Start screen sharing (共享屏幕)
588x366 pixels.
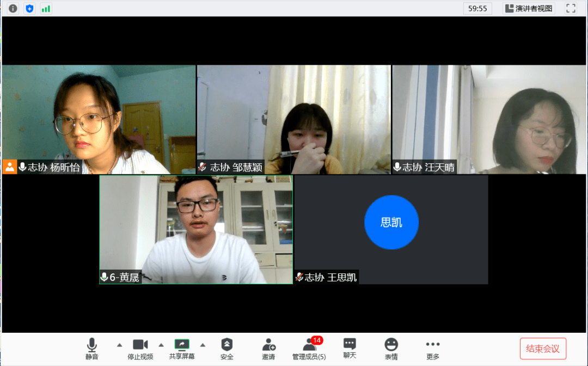point(182,349)
